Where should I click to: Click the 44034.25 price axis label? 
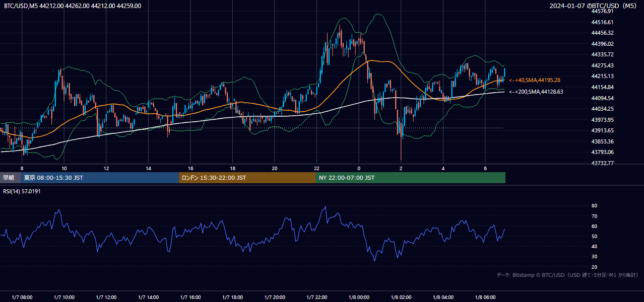(x=602, y=109)
